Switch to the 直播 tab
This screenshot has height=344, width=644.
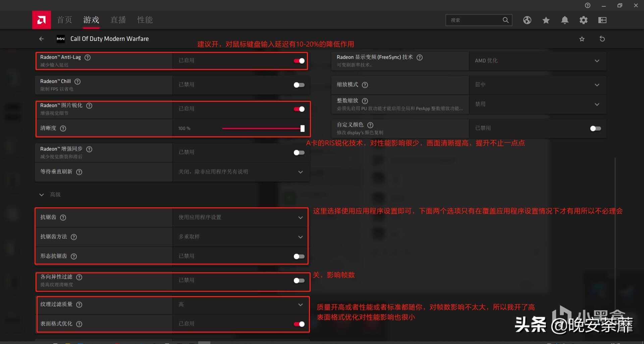point(118,20)
